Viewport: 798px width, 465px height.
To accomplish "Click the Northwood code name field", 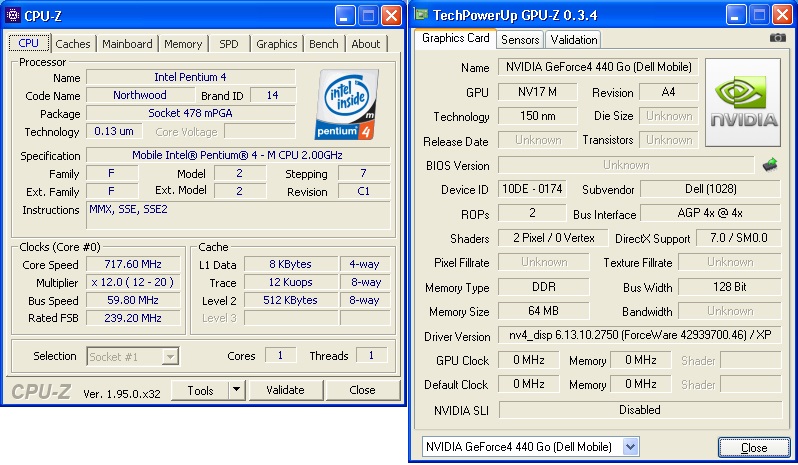I will click(140, 95).
